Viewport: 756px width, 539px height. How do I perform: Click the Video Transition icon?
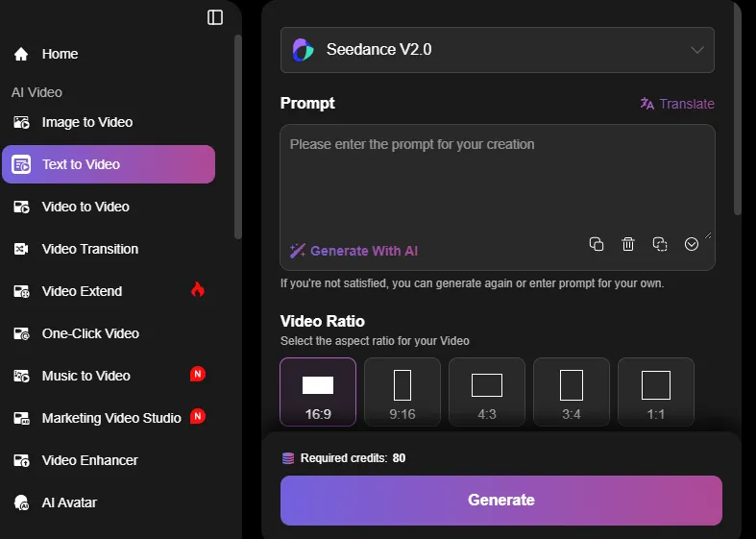pos(21,249)
